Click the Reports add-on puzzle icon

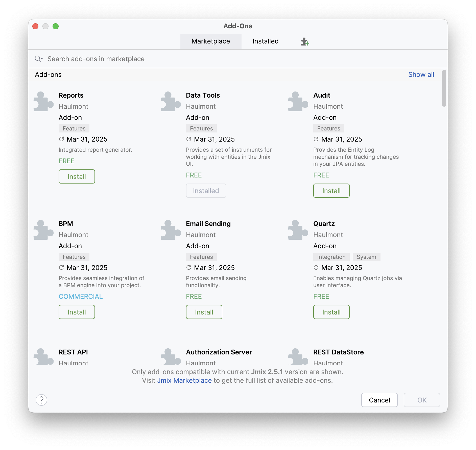pyautogui.click(x=43, y=101)
